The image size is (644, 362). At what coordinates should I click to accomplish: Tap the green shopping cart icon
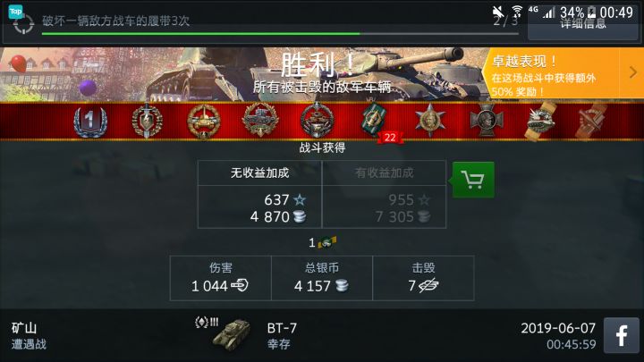(x=473, y=180)
